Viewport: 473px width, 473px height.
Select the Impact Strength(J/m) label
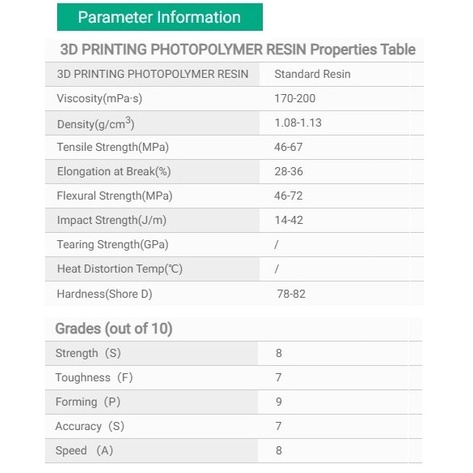point(112,220)
